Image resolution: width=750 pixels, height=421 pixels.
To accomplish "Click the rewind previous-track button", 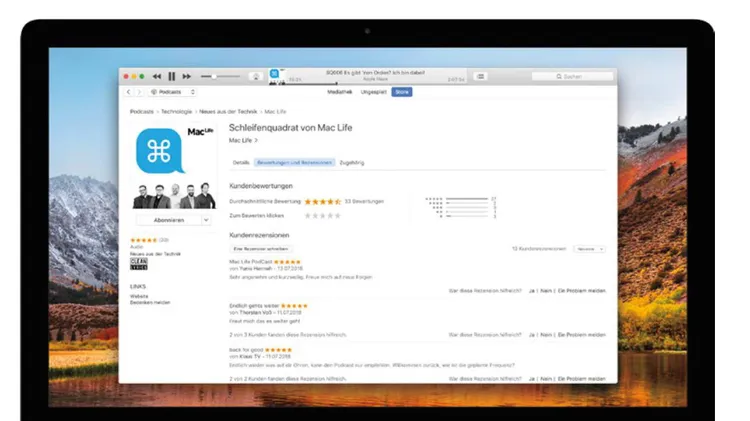I will click(157, 76).
